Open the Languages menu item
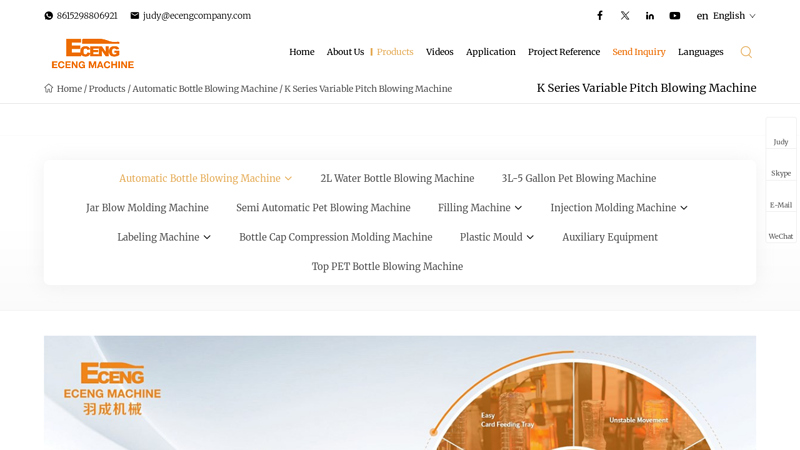 [x=701, y=52]
